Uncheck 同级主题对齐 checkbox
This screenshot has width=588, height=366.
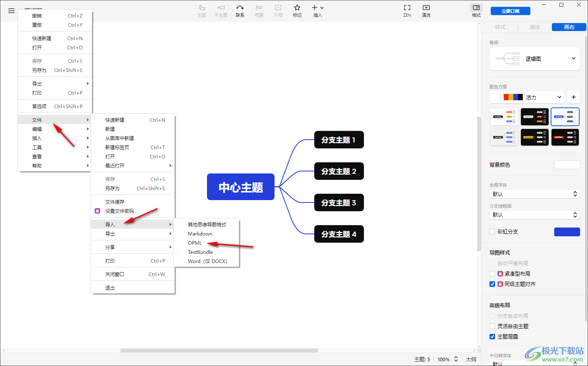click(492, 284)
